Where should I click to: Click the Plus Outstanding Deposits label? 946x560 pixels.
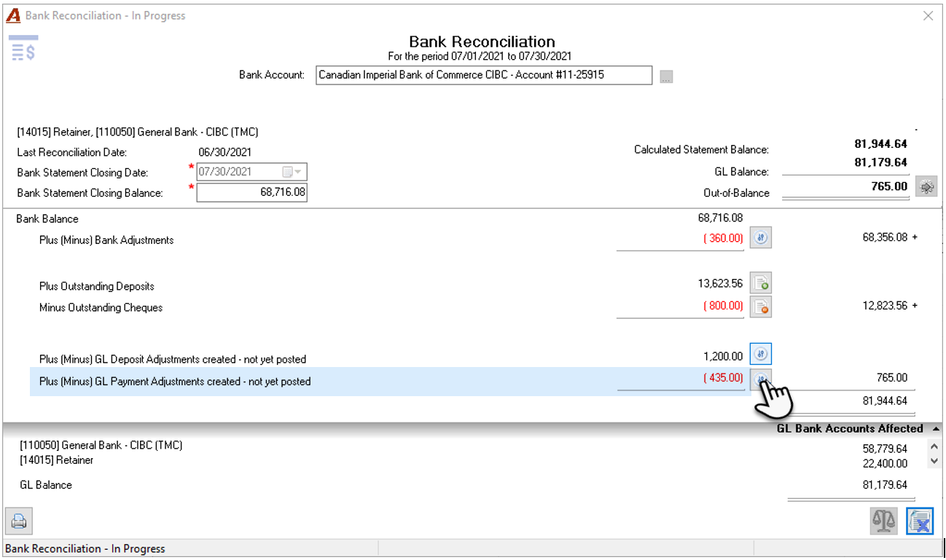click(x=97, y=286)
